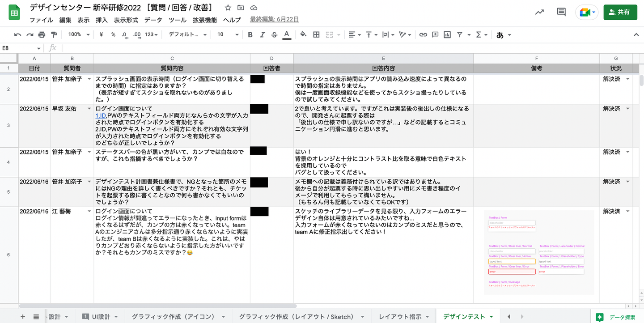
Task: Apply percent format to the cell
Action: 113,34
